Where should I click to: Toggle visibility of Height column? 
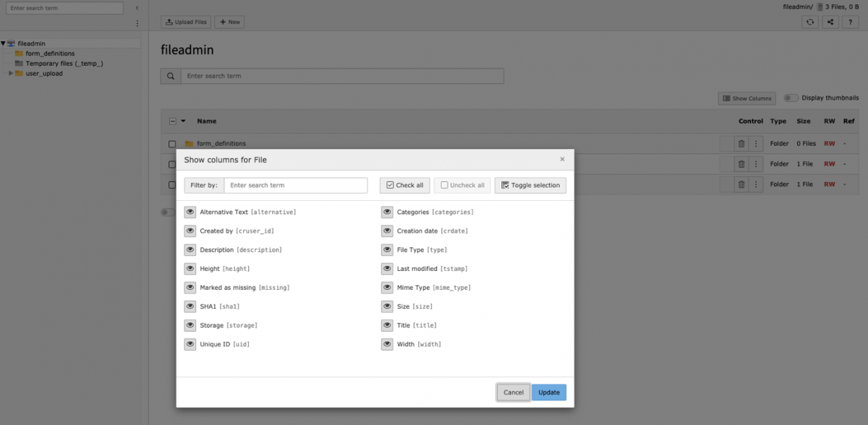190,268
